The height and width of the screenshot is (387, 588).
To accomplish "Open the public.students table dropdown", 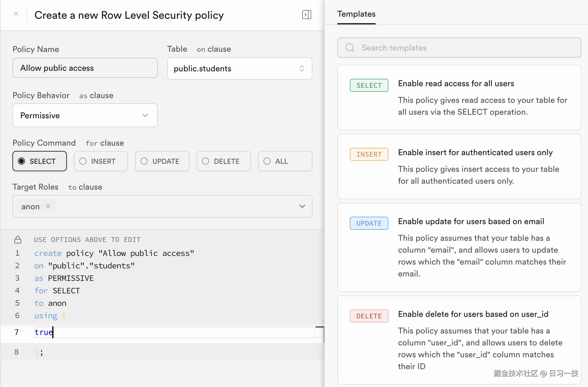I will coord(239,68).
